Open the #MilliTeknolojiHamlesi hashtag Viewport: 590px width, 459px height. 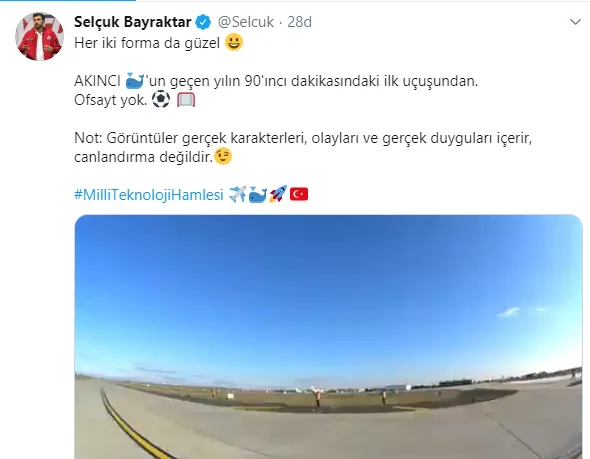point(149,195)
